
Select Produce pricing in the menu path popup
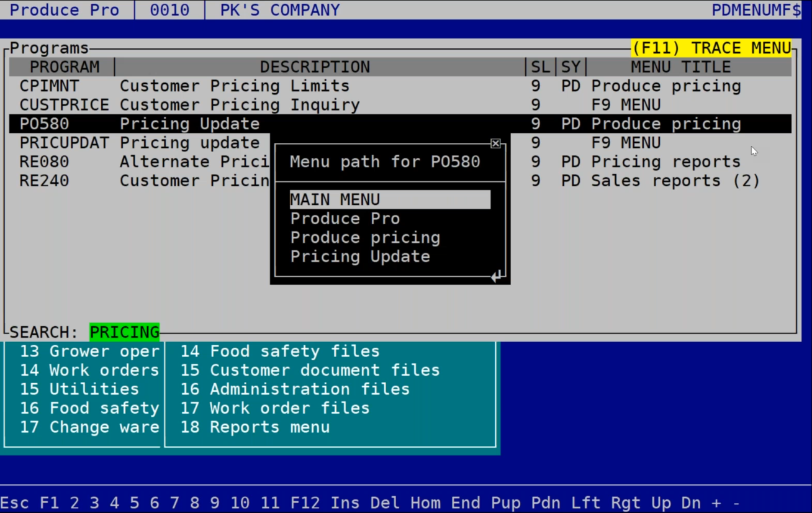pyautogui.click(x=365, y=238)
